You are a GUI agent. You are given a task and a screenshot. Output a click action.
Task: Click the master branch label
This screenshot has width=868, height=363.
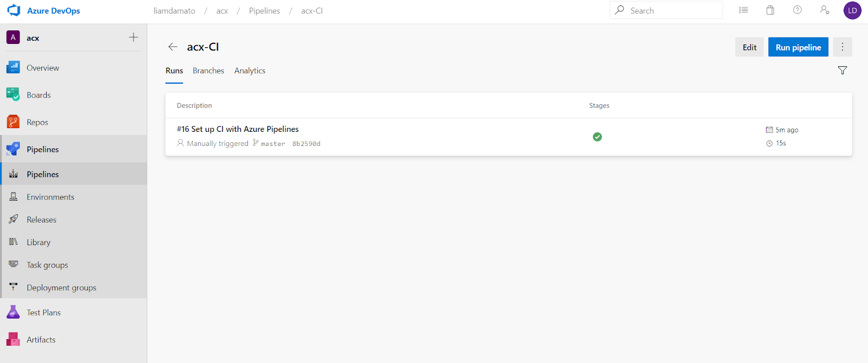tap(273, 144)
